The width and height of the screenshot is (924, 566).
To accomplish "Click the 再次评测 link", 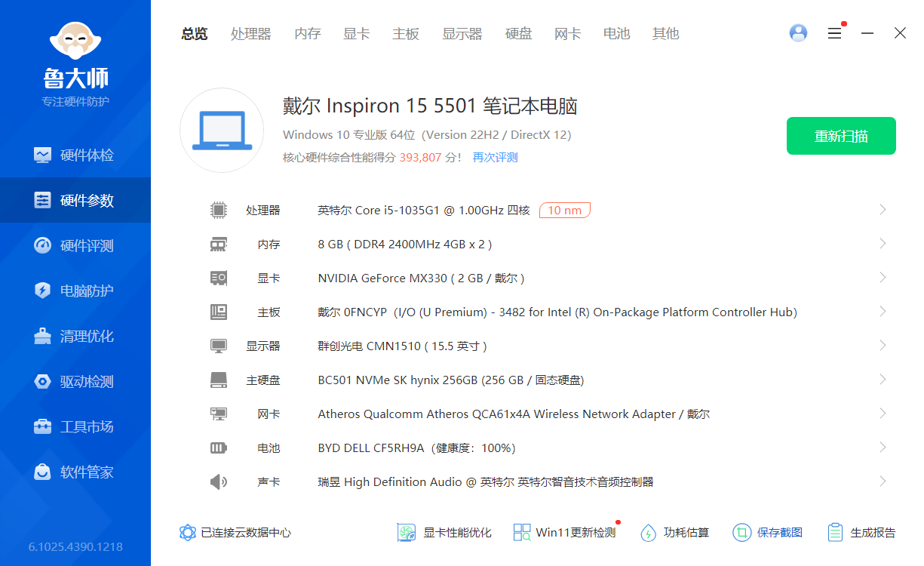I will (x=495, y=158).
